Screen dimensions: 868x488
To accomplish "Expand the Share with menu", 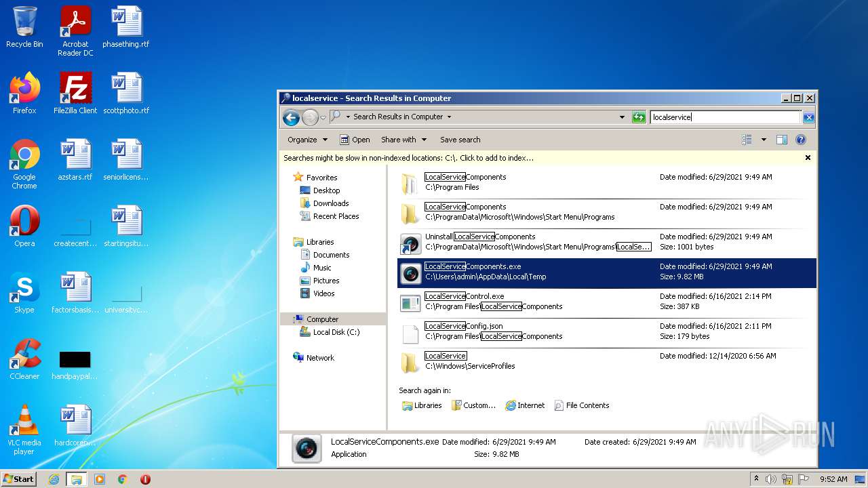I will click(x=404, y=140).
